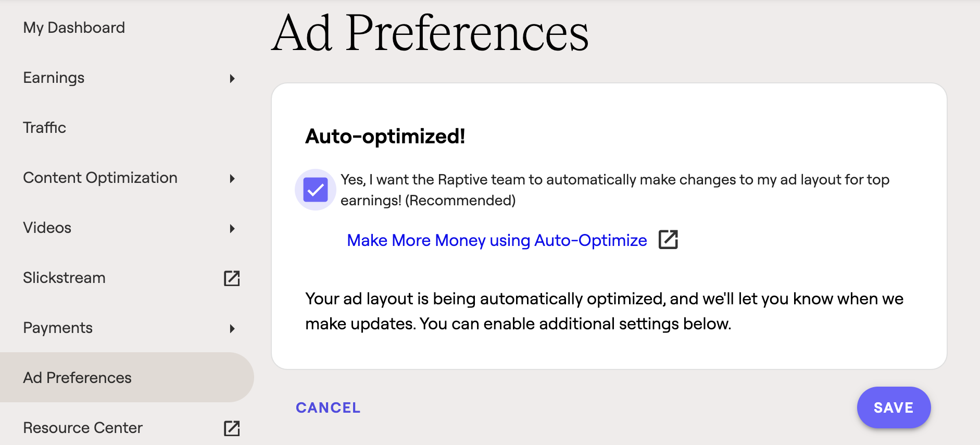Screen dimensions: 980x445
Task: Expand the Videos submenu arrow
Action: coord(232,228)
